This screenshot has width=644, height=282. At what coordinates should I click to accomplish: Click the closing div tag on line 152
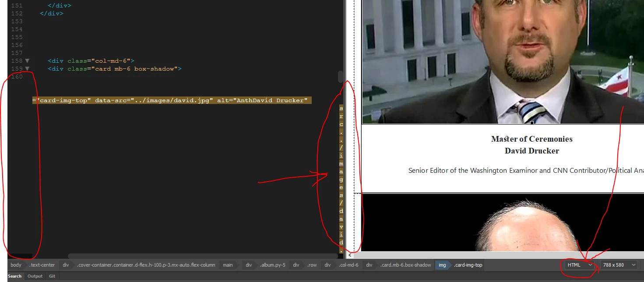[52, 14]
